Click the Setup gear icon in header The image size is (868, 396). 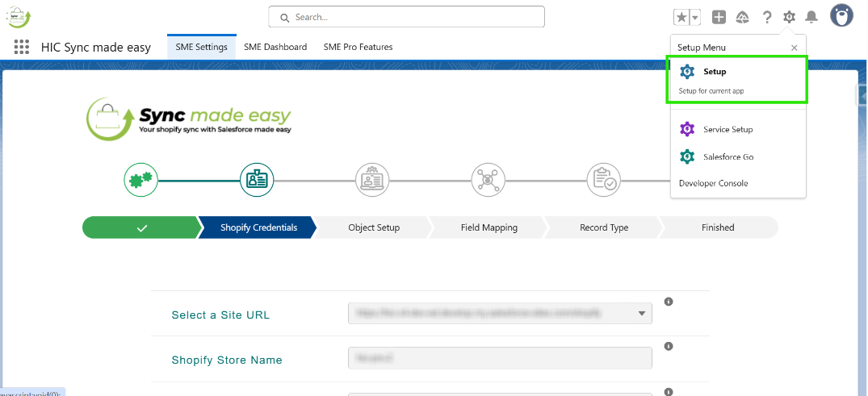[x=790, y=18]
